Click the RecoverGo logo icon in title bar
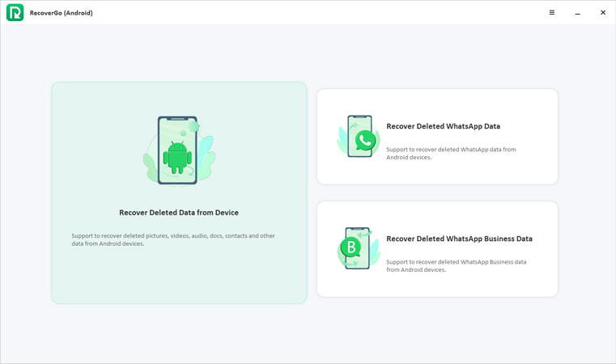 coord(15,13)
